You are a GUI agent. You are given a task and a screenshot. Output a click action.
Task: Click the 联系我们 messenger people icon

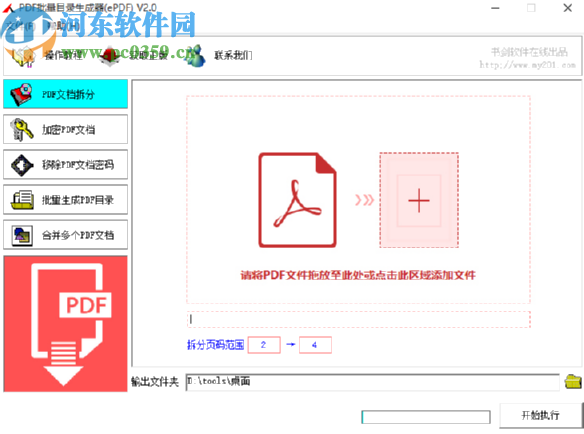195,56
